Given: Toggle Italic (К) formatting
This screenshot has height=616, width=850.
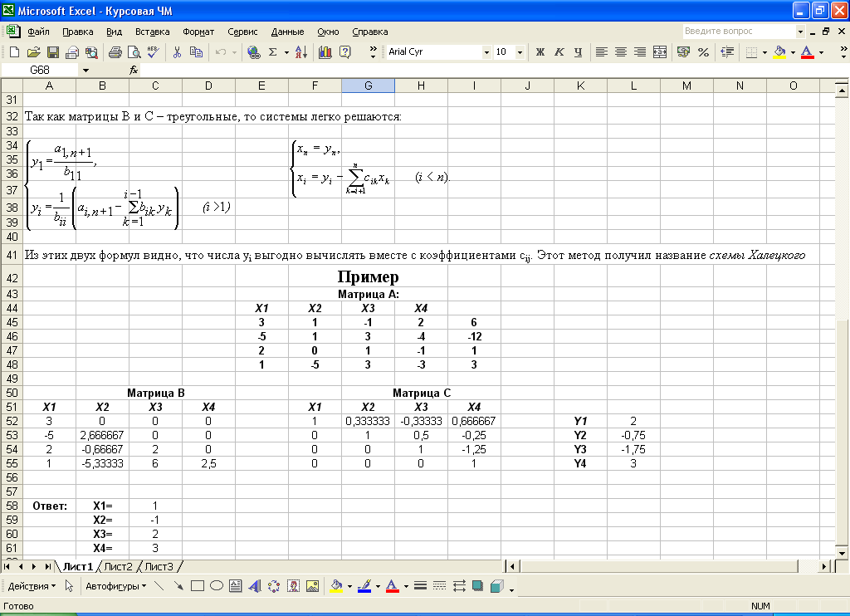Looking at the screenshot, I should (559, 52).
